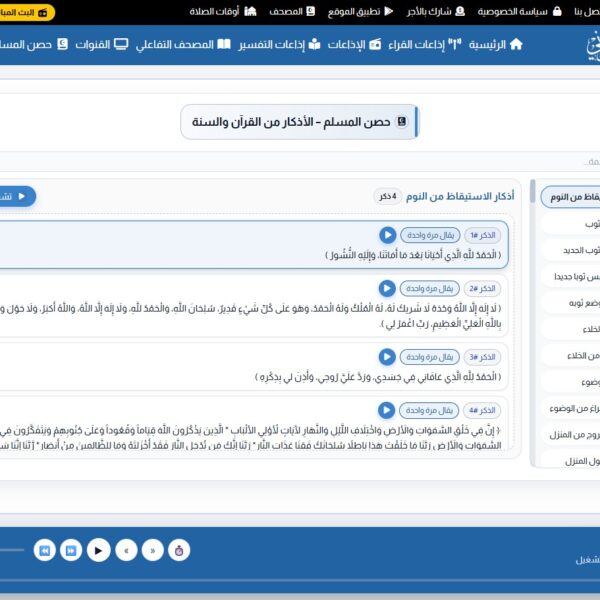Click the right double-chevron button in player

pyautogui.click(x=153, y=549)
